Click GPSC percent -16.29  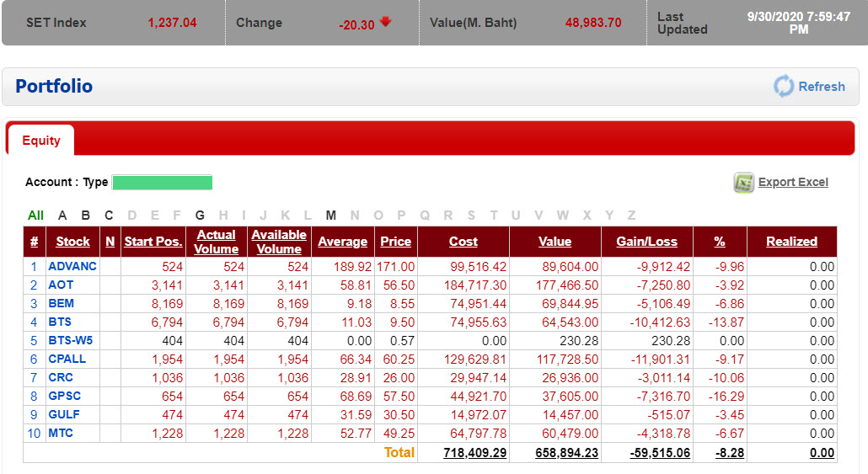[x=726, y=397]
